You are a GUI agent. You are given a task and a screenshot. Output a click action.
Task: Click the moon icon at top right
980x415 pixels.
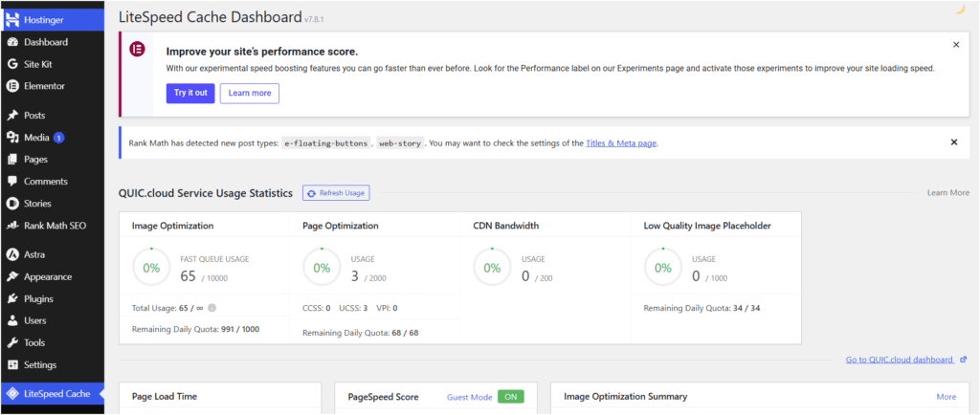pyautogui.click(x=961, y=10)
